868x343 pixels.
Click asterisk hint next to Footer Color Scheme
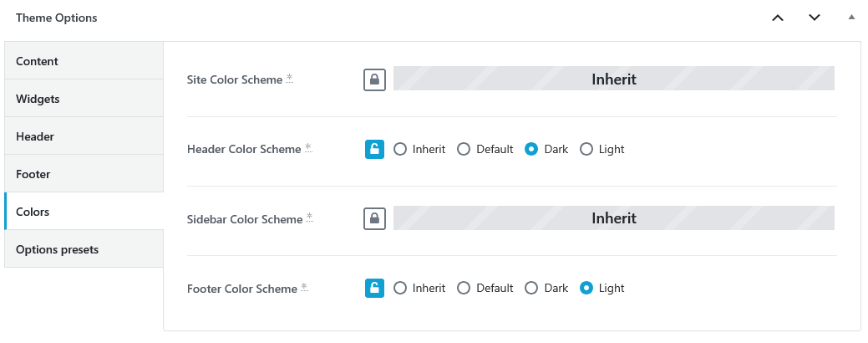click(304, 287)
